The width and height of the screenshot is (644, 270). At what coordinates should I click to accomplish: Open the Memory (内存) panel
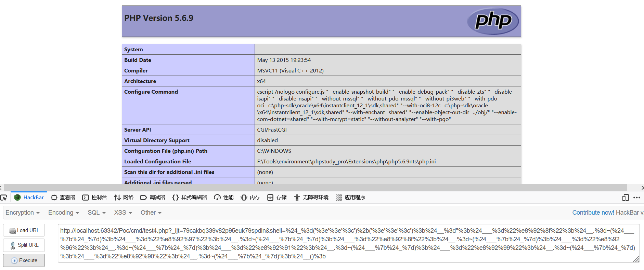click(x=250, y=198)
